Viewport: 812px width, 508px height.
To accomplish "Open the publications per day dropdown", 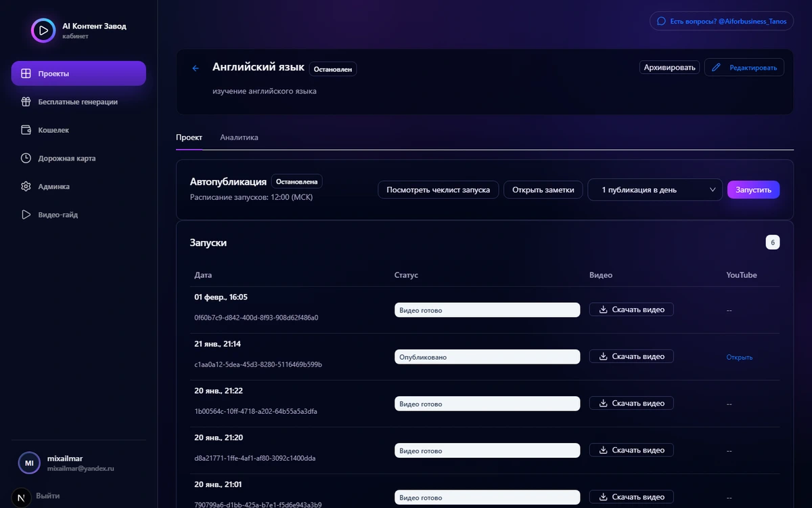I will click(655, 190).
